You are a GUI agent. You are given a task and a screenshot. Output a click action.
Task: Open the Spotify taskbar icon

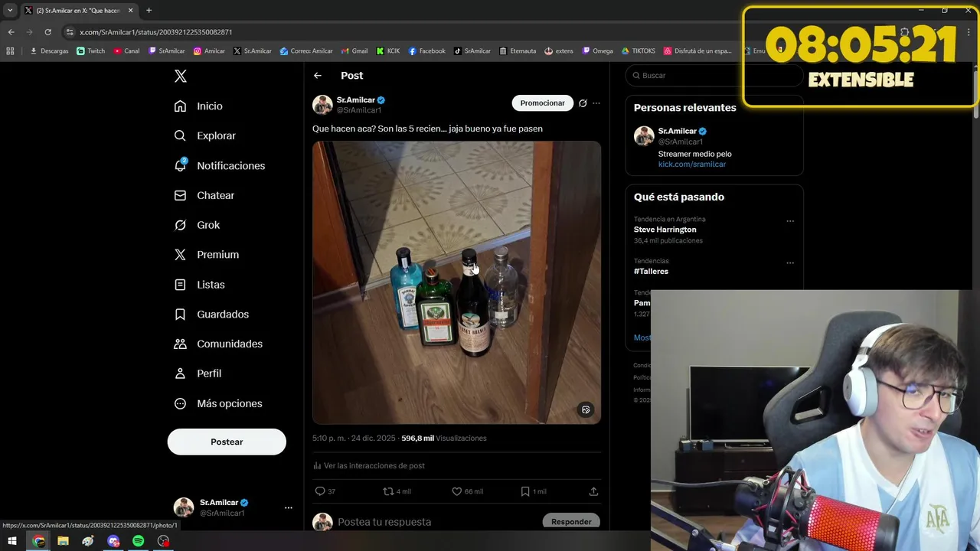(x=138, y=541)
